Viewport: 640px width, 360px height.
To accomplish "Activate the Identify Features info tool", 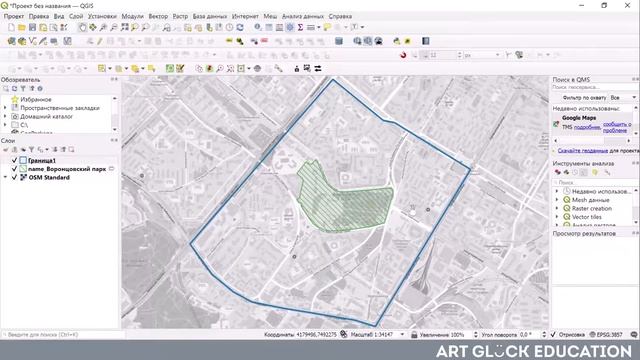I will 258,27.
